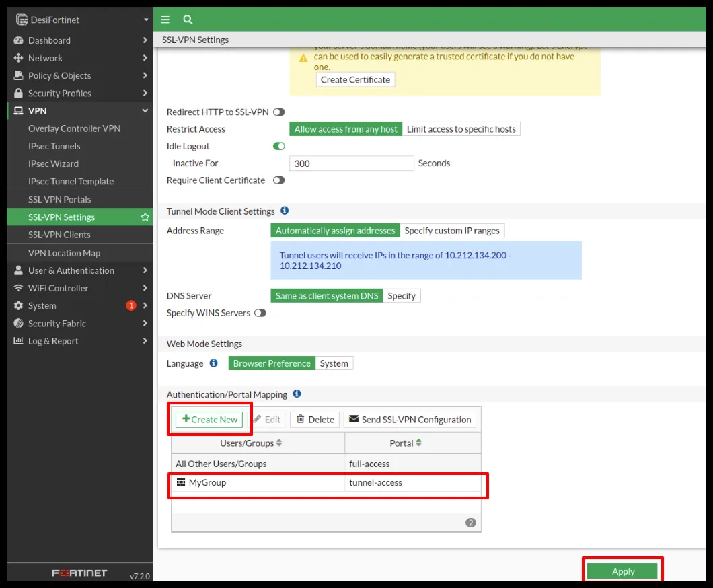Click the DesiFortinet device icon
The width and height of the screenshot is (713, 588).
(22, 20)
